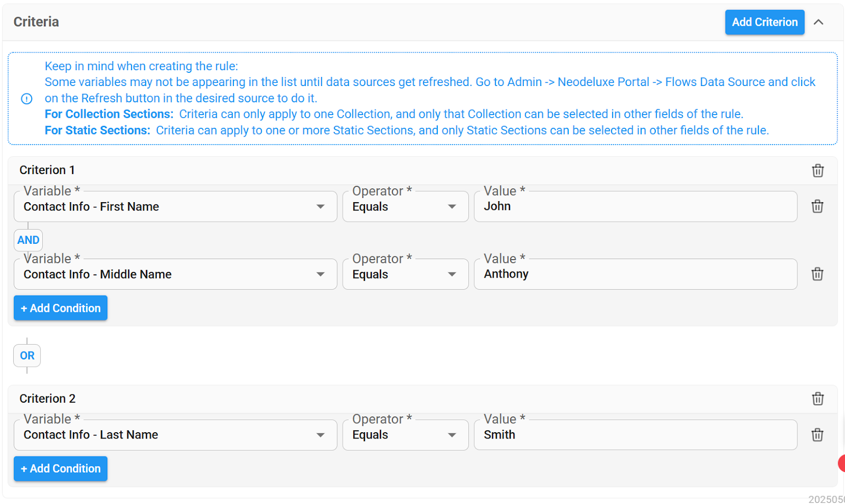Add a condition to Criterion 1
Image resolution: width=845 pixels, height=504 pixels.
point(61,308)
